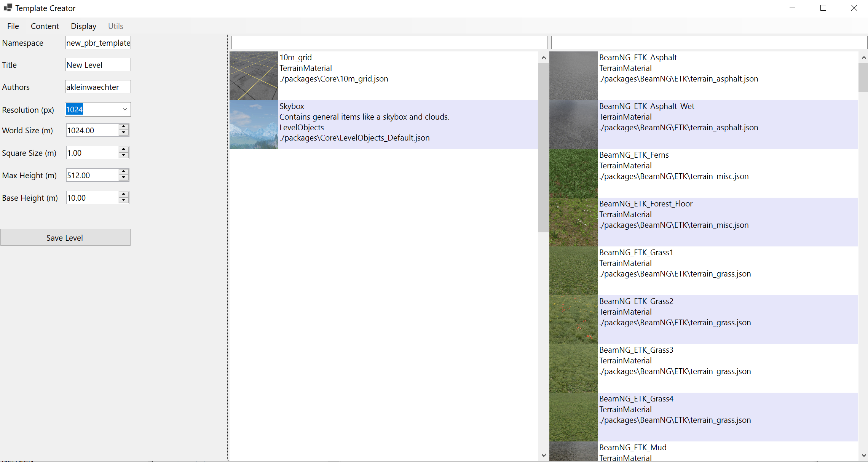This screenshot has height=462, width=868.
Task: Click the BeamNG_ETK_Grass2 flower texture thumbnail
Action: click(x=573, y=319)
